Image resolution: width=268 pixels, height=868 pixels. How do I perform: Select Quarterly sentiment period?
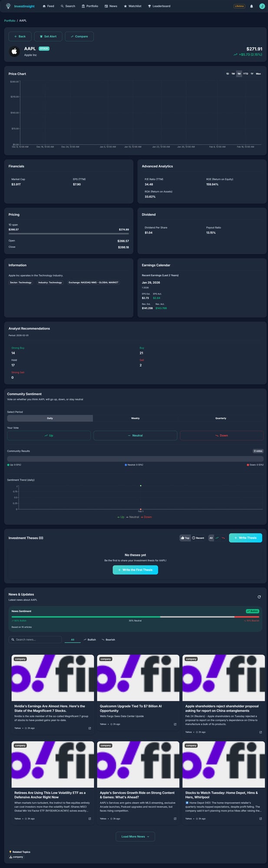point(221,418)
